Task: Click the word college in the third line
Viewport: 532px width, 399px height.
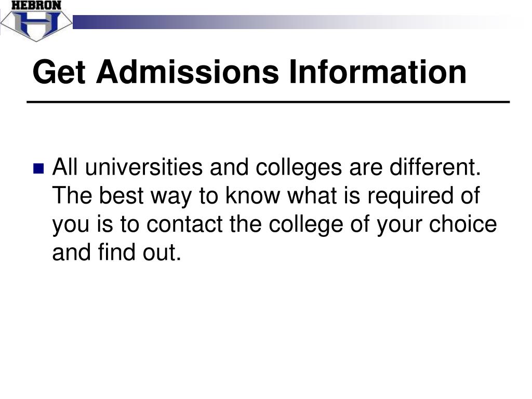Action: click(305, 225)
